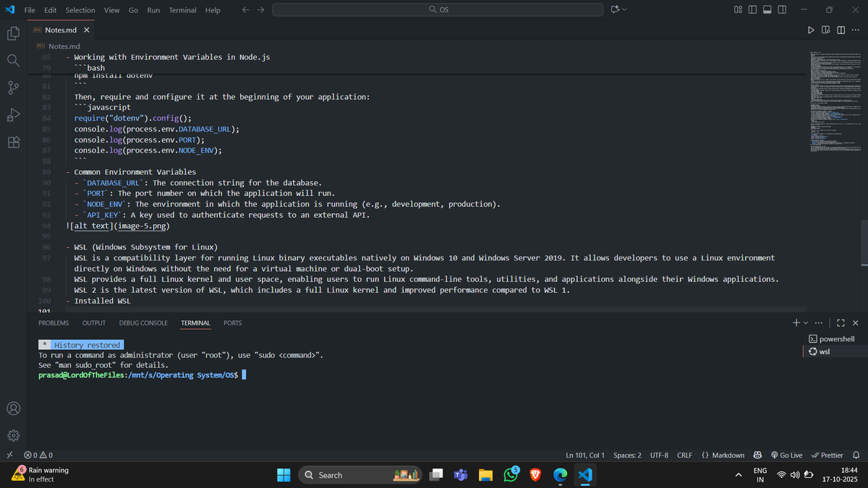Screen dimensions: 868x488
Task: Click the editor minimap overview
Action: pyautogui.click(x=835, y=103)
